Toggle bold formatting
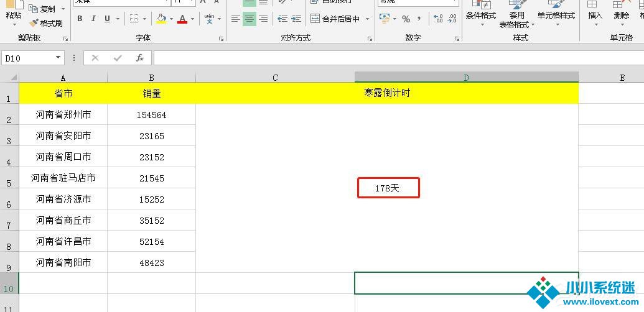The image size is (644, 312). tap(80, 19)
